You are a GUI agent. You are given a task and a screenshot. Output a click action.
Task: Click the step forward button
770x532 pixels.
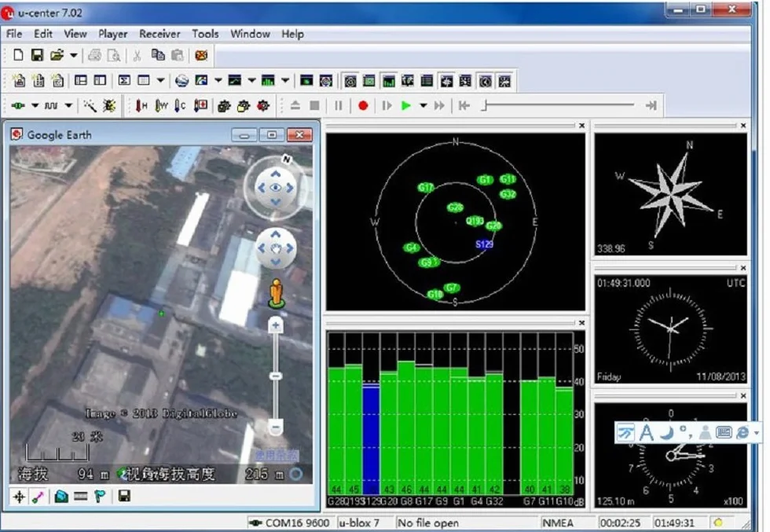387,105
